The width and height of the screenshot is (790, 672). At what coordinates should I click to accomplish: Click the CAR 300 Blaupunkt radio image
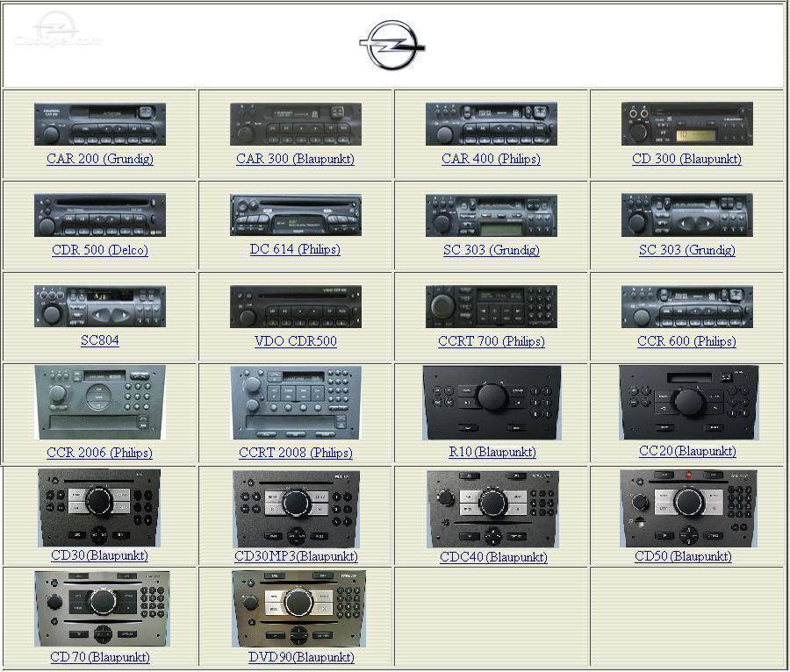click(x=296, y=125)
